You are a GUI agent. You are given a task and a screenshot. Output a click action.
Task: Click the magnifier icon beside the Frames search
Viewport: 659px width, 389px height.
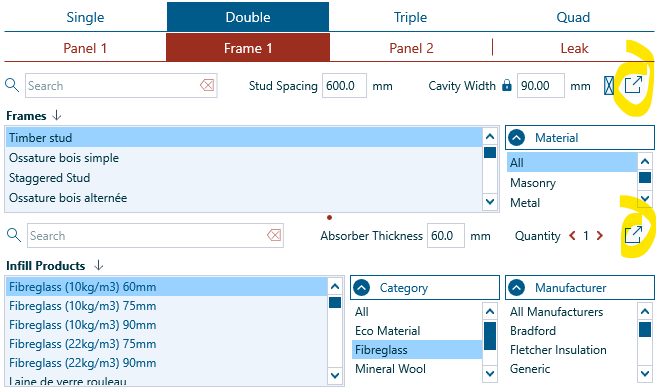pyautogui.click(x=12, y=85)
